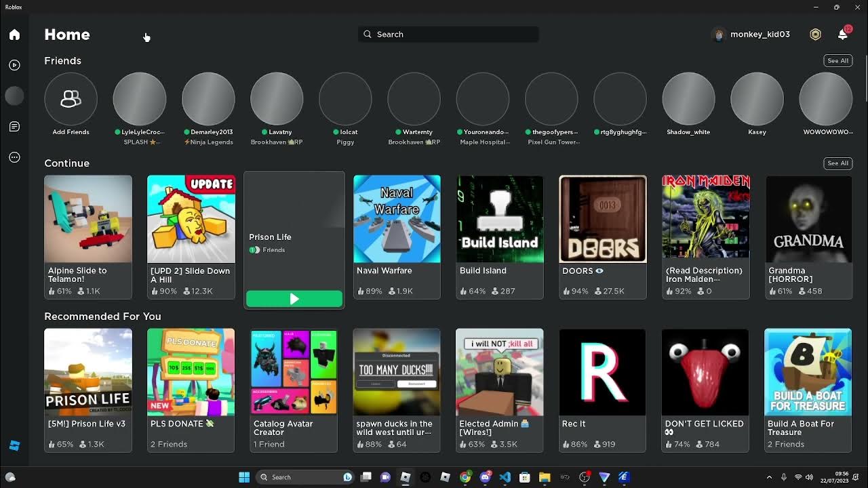This screenshot has height=488, width=868.
Task: Open PLS DONATE game thumbnail
Action: 191,372
